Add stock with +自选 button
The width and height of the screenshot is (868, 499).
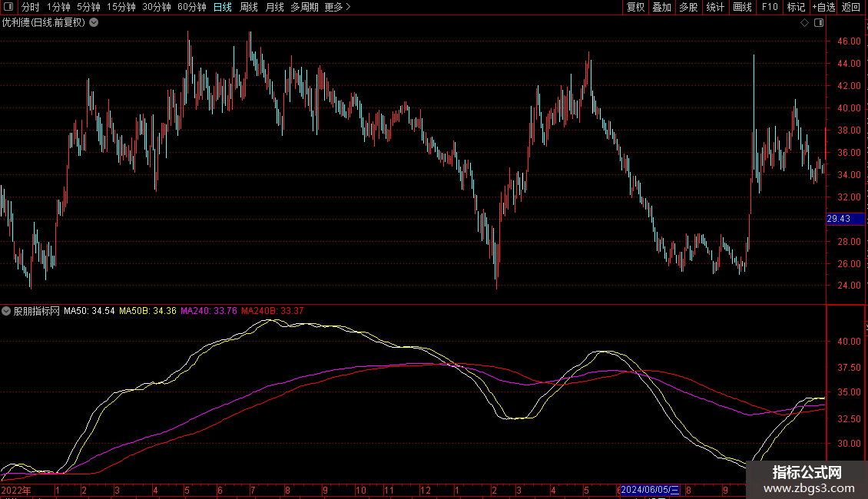coord(823,7)
